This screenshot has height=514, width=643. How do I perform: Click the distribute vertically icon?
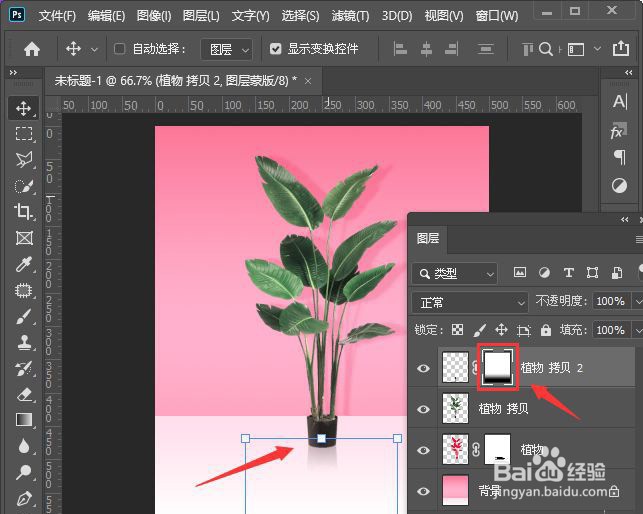click(486, 49)
